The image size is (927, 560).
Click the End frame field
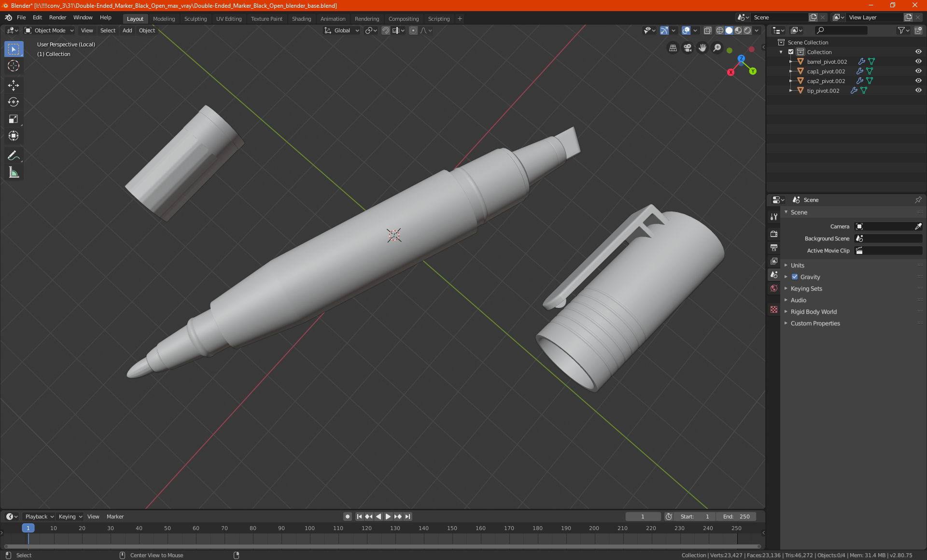pos(736,517)
